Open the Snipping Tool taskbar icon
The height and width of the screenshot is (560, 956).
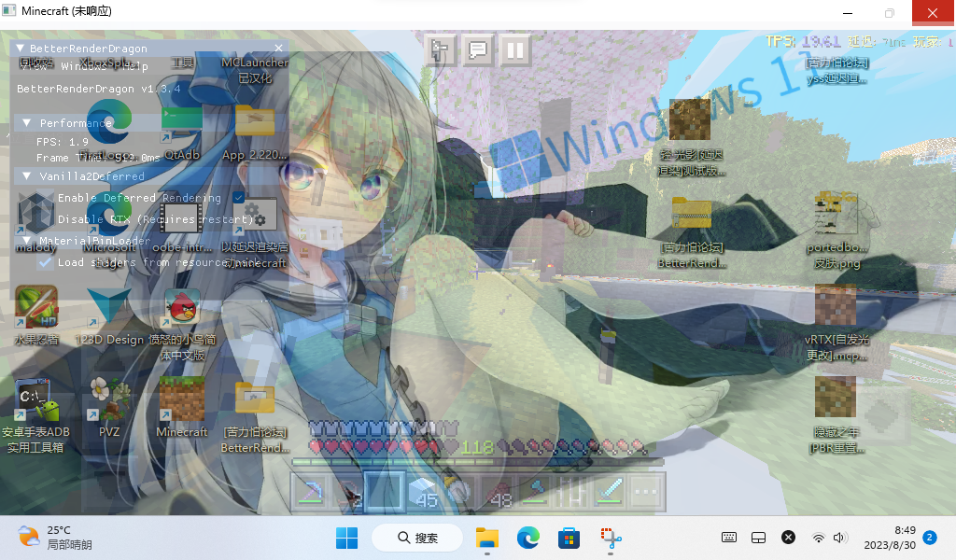point(611,538)
